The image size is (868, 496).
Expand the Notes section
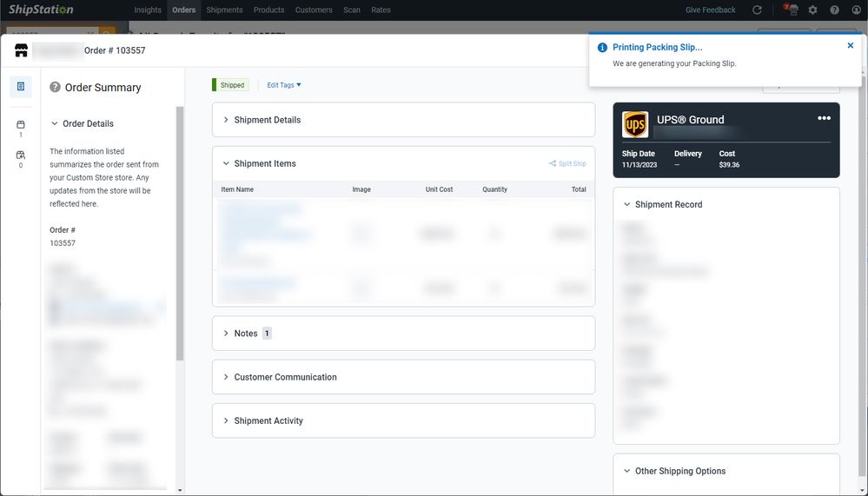point(245,334)
